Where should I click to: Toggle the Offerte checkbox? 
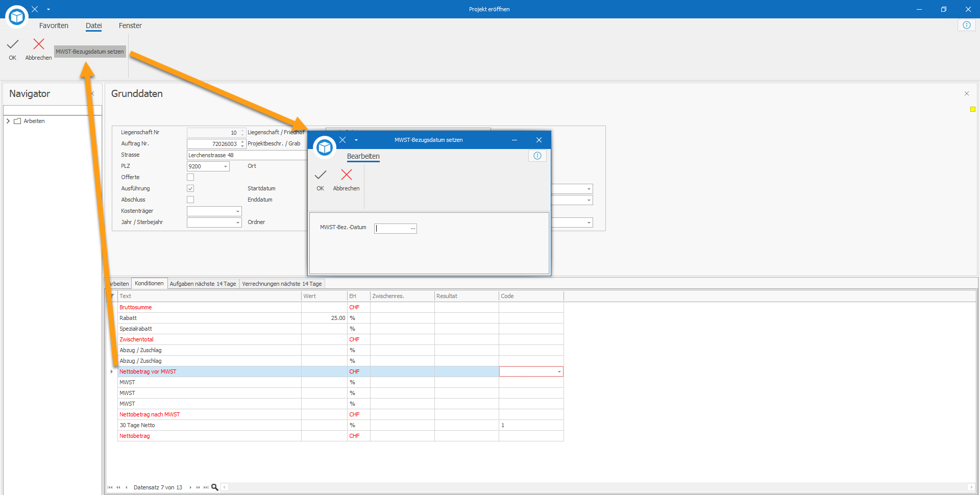190,177
